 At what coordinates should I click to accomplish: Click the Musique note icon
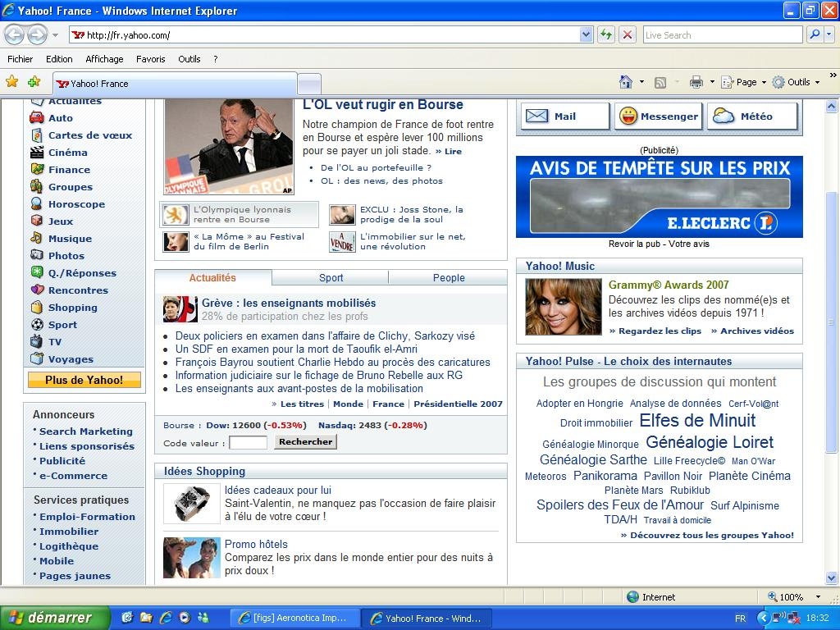pos(36,238)
